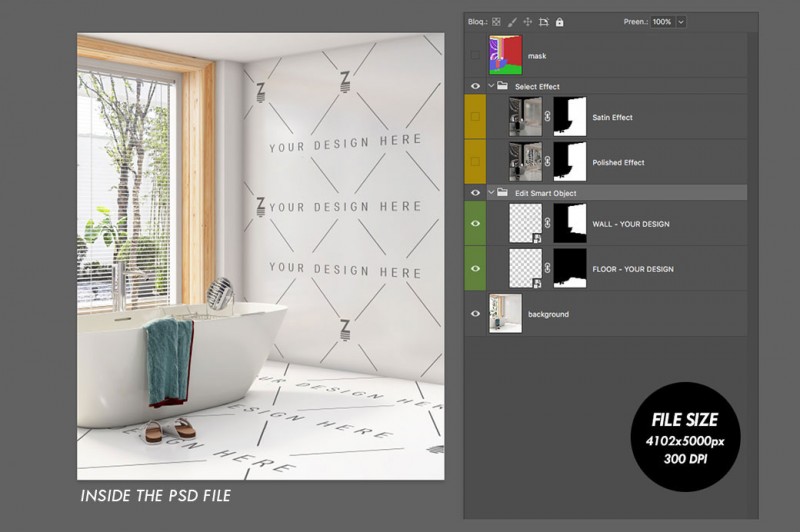Viewport: 800px width, 532px height.
Task: Select the FLOOR - YOUR DESIGN layer name
Action: tap(632, 269)
